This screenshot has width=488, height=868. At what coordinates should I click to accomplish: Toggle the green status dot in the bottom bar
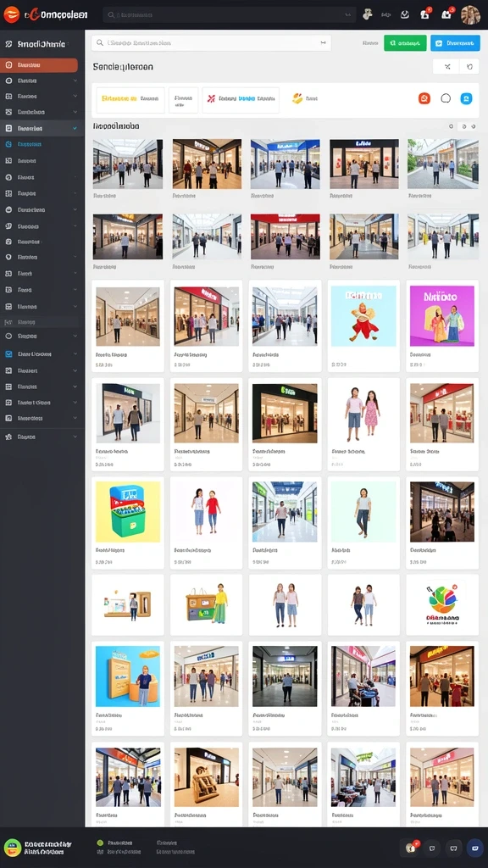coord(100,843)
